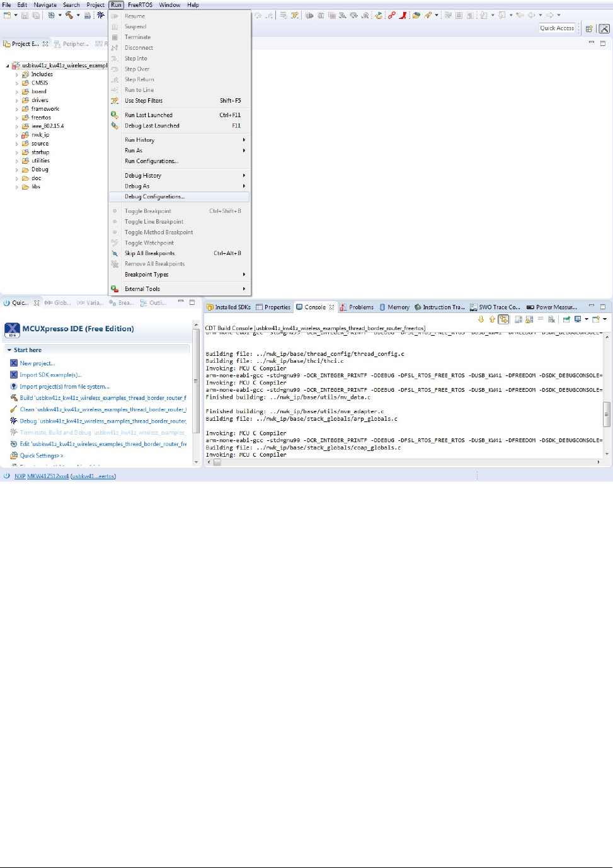Click the build hammer toolbar icon

69,15
